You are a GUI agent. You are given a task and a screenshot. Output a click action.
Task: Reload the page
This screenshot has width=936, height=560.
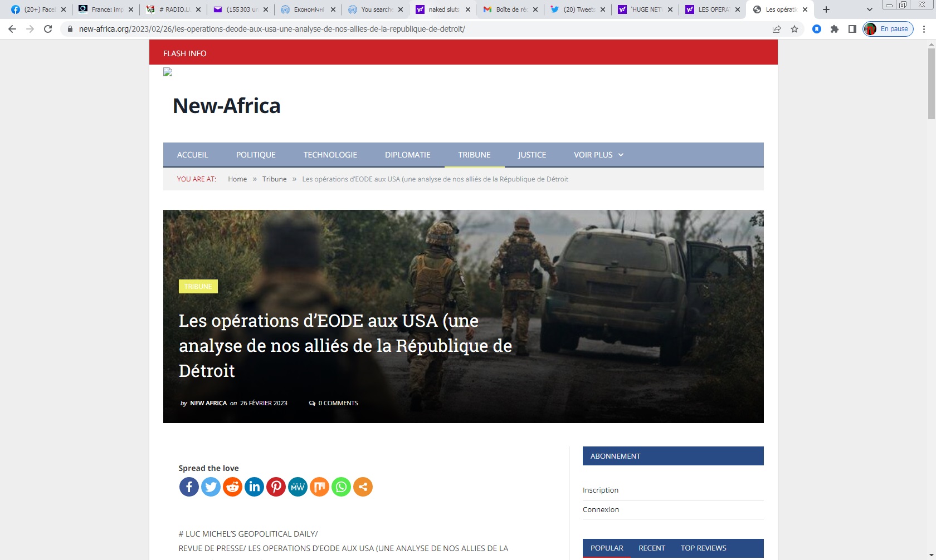48,29
